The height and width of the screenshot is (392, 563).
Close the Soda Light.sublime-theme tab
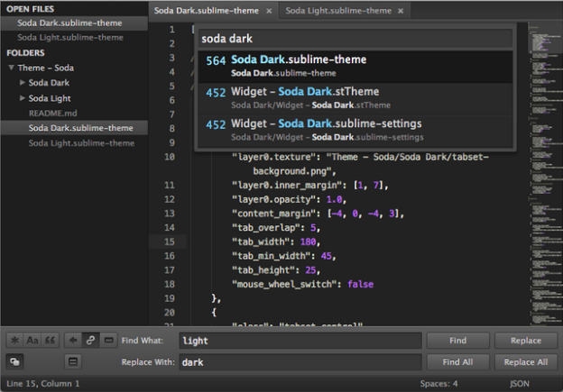tap(401, 11)
